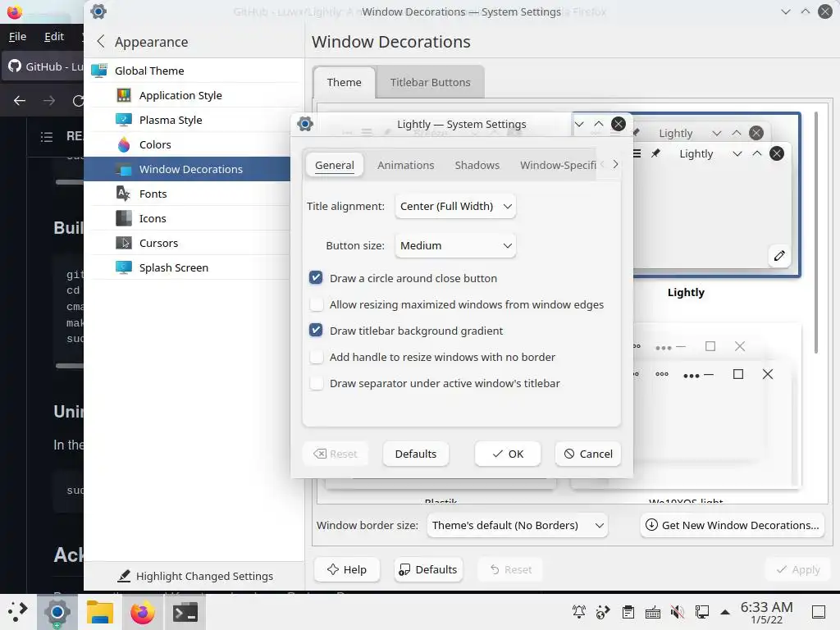Click the Icons category icon
The image size is (840, 630).
point(124,218)
